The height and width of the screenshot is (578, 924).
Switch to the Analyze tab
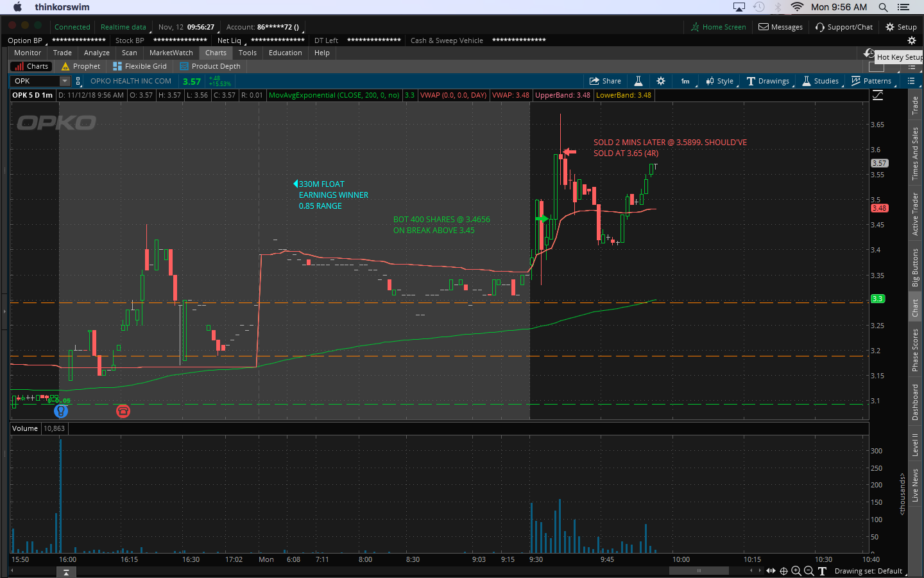pos(97,53)
